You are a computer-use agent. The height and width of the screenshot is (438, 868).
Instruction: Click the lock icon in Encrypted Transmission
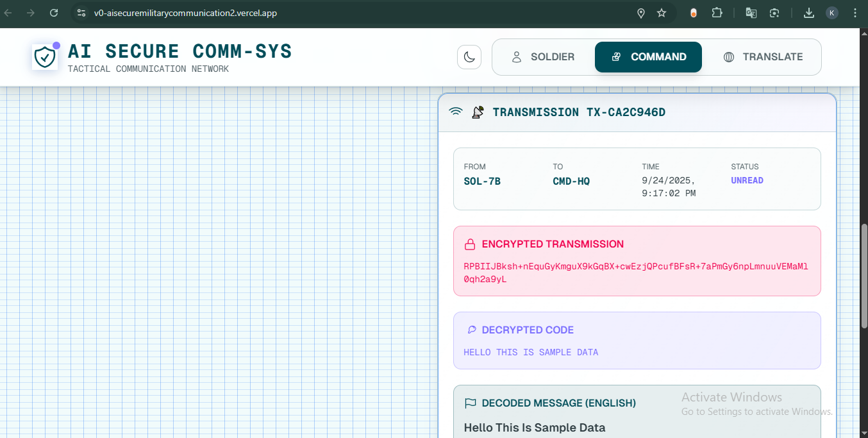click(470, 244)
